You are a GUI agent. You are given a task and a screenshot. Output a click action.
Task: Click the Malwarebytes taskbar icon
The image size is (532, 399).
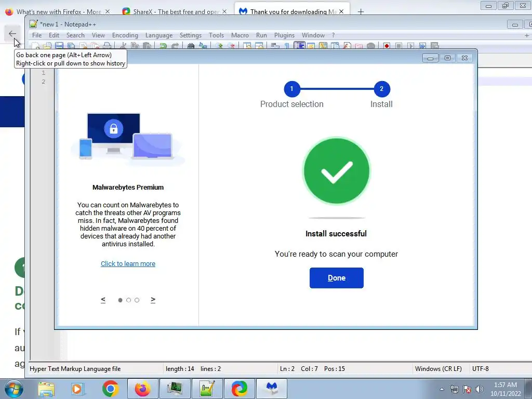(x=271, y=389)
